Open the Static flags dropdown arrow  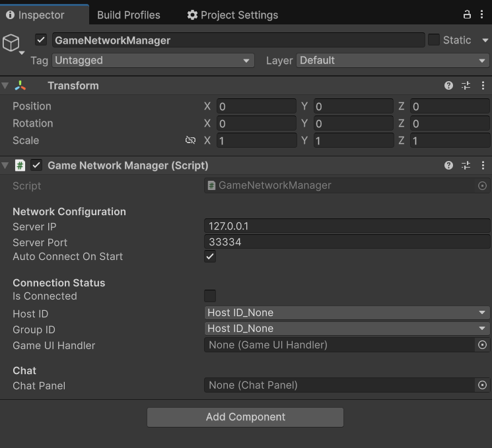point(485,40)
